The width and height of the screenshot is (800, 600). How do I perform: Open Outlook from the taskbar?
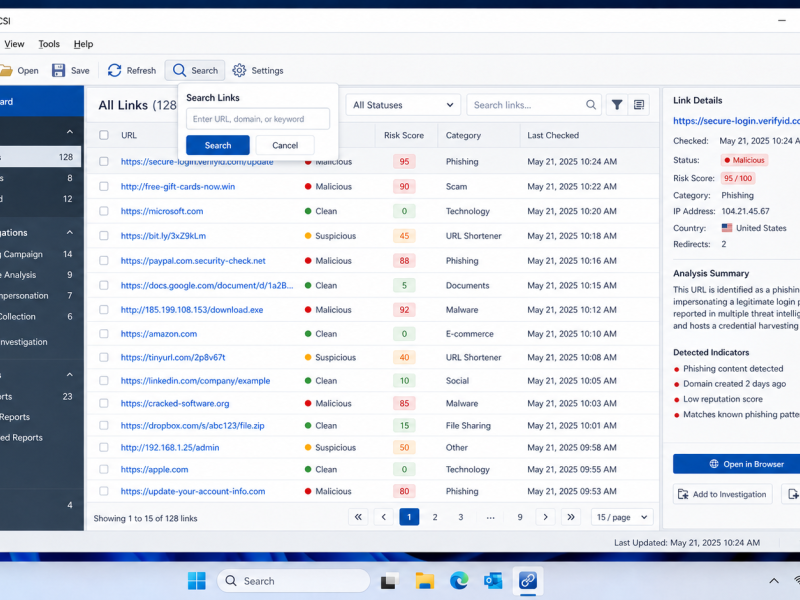[493, 581]
